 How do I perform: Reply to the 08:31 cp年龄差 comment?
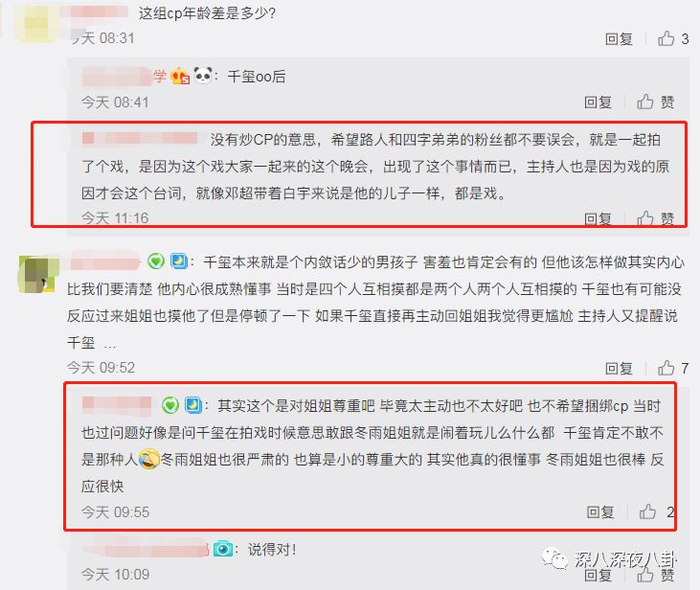click(619, 39)
